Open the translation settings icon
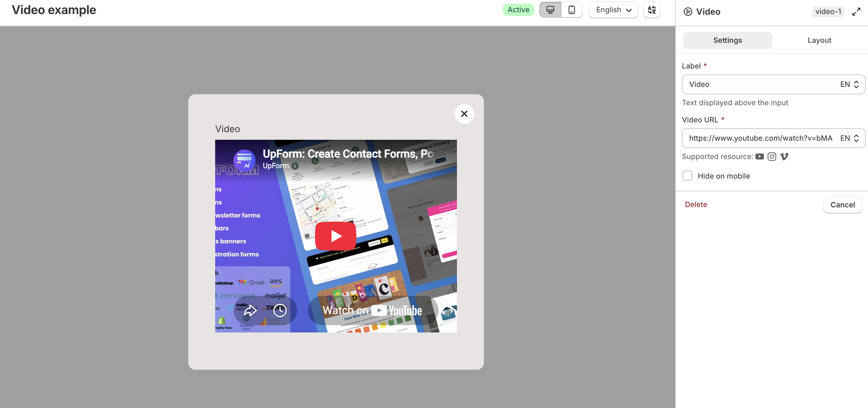Screen dimensions: 868x408 click(x=652, y=10)
